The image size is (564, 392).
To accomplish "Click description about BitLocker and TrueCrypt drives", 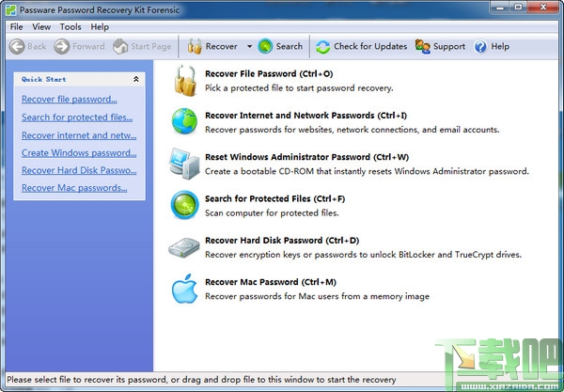I will pos(363,255).
